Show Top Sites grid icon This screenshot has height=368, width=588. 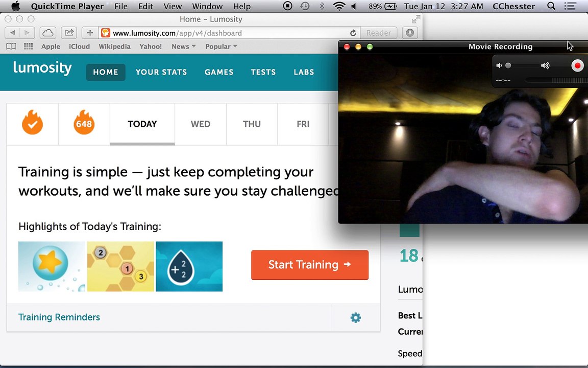28,46
